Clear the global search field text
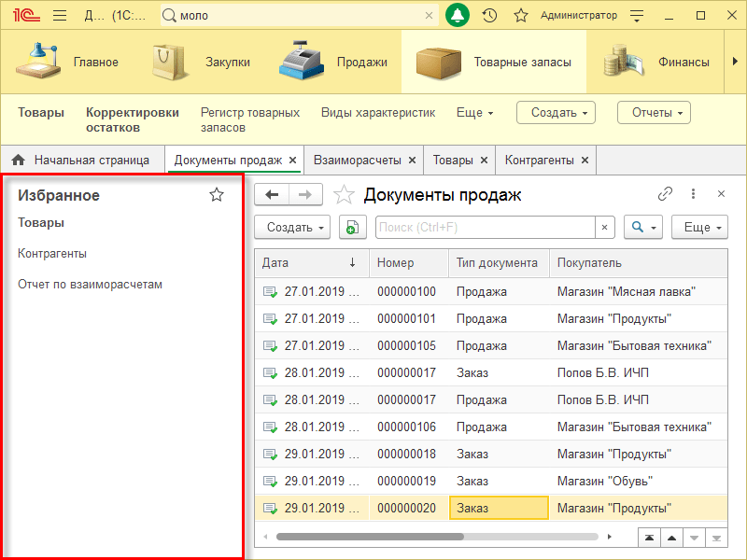The image size is (747, 560). coord(429,16)
